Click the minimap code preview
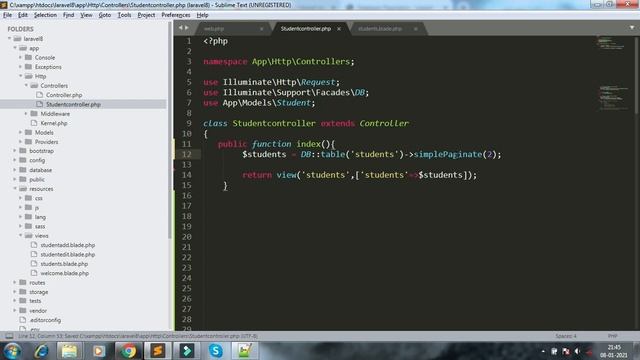Viewport: 640px width, 360px height. 612,73
